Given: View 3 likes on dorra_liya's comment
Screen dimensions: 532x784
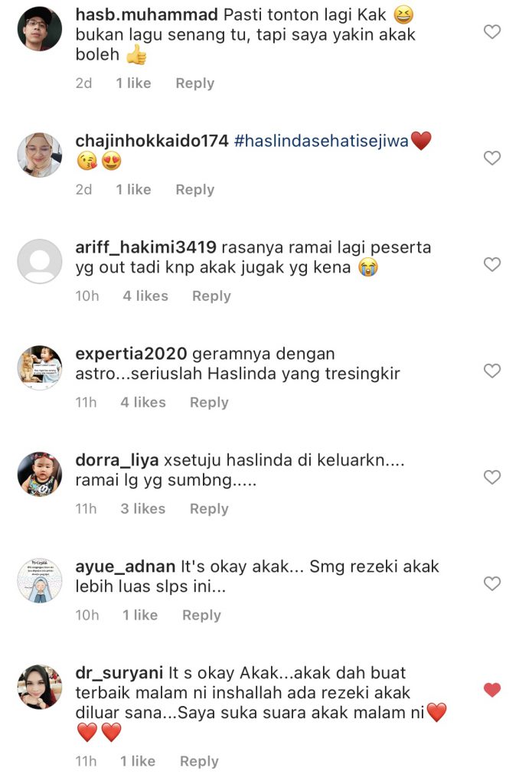Looking at the screenshot, I should pos(143,509).
